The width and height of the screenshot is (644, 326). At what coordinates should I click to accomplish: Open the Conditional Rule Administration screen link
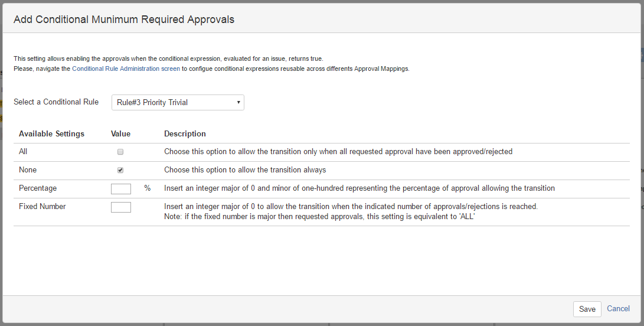coord(126,69)
